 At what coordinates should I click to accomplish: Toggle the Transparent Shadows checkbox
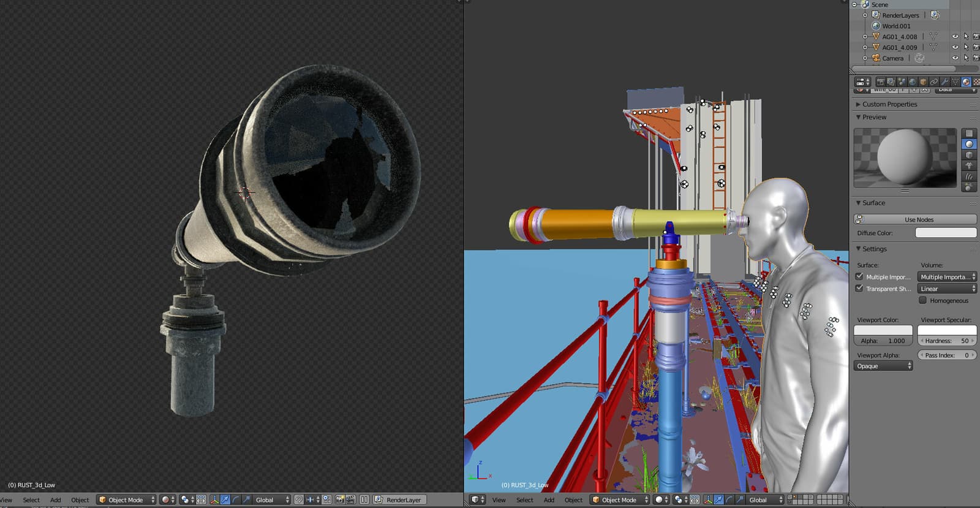[x=859, y=288]
